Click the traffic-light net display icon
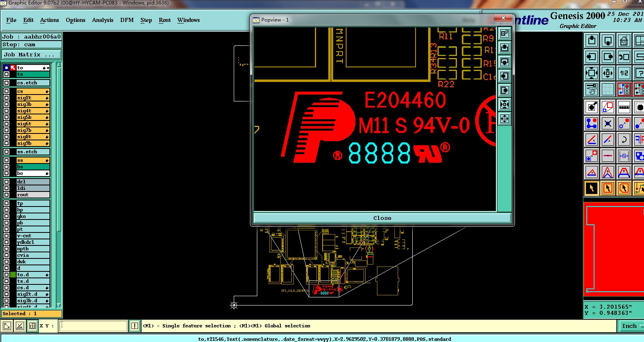Screen dimensions: 644x342 [x=624, y=89]
